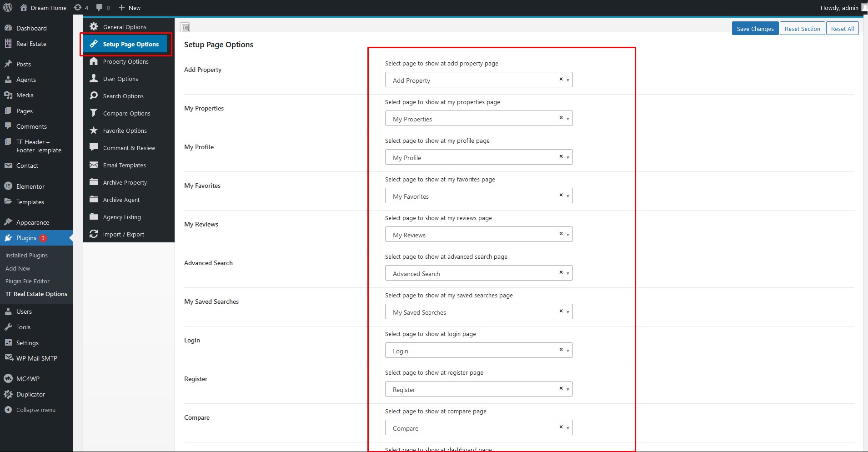This screenshot has height=452, width=868.
Task: Click the Property Options house icon
Action: click(x=94, y=61)
